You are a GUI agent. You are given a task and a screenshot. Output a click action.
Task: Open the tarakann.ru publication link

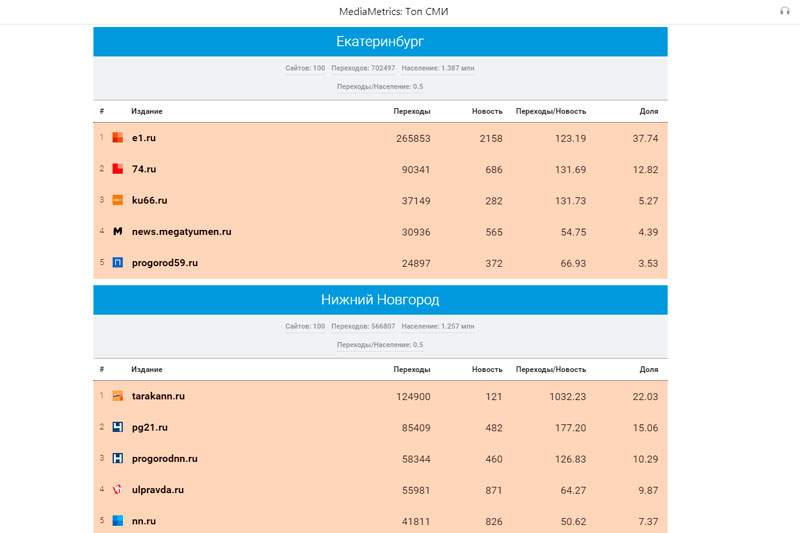click(x=158, y=396)
